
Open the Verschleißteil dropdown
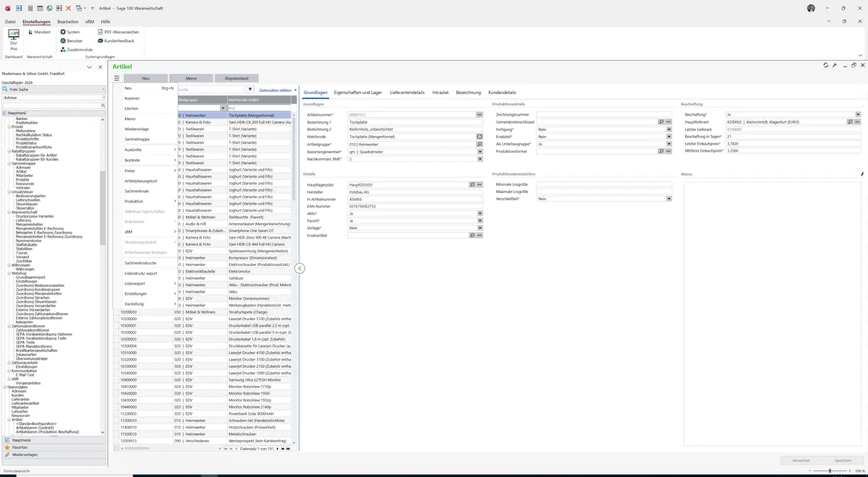click(669, 199)
